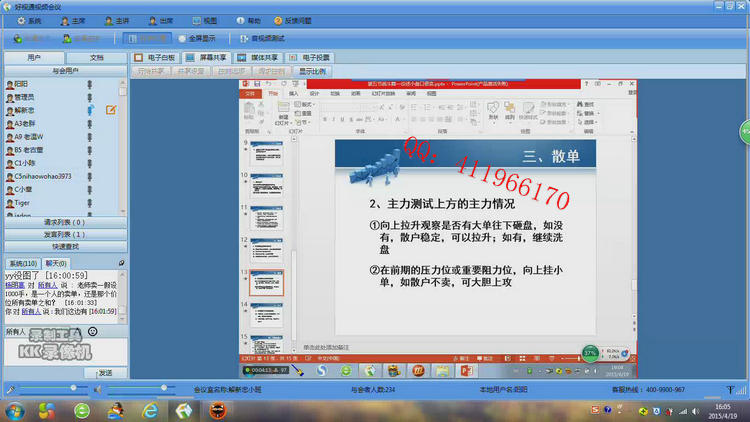Open the QQ penguin taskbar icon
Image resolution: width=750 pixels, height=422 pixels.
[x=116, y=411]
